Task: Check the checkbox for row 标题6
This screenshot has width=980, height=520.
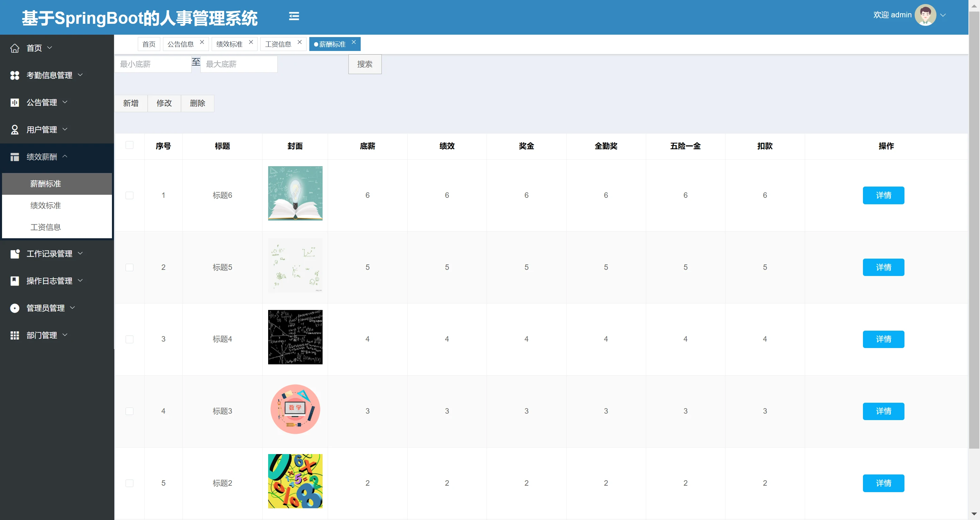Action: (x=129, y=195)
